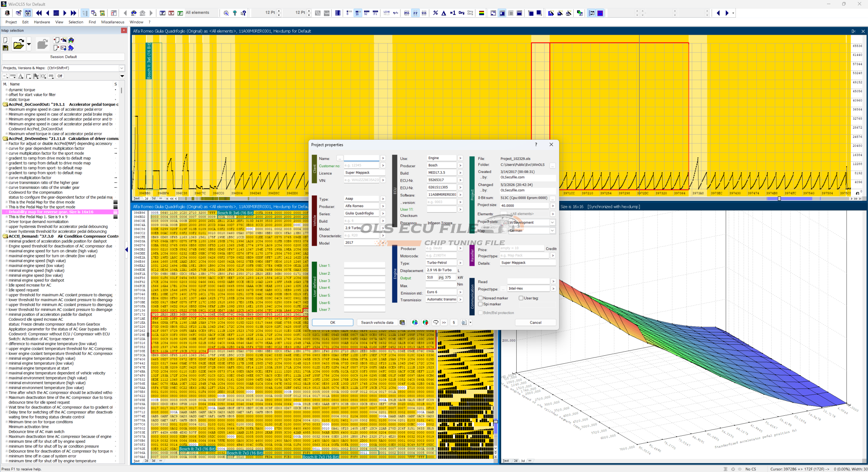Click the browse button next to Name field
The image size is (868, 472).
coord(340,158)
